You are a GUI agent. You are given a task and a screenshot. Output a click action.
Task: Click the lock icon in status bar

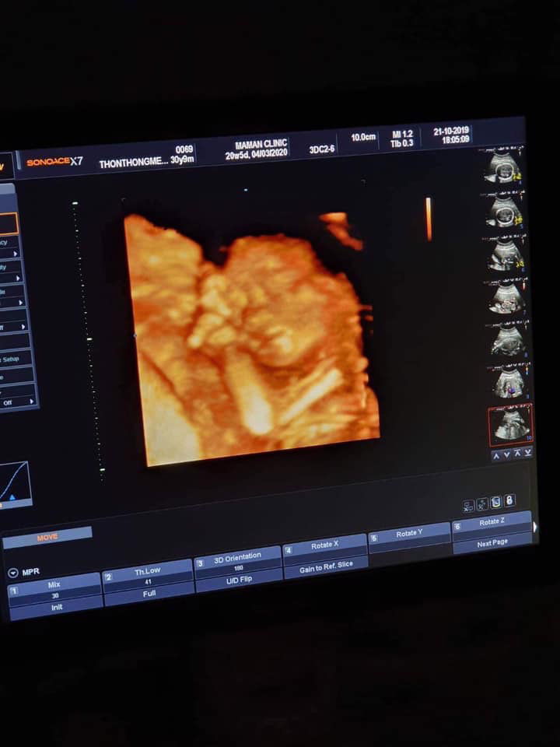click(510, 500)
